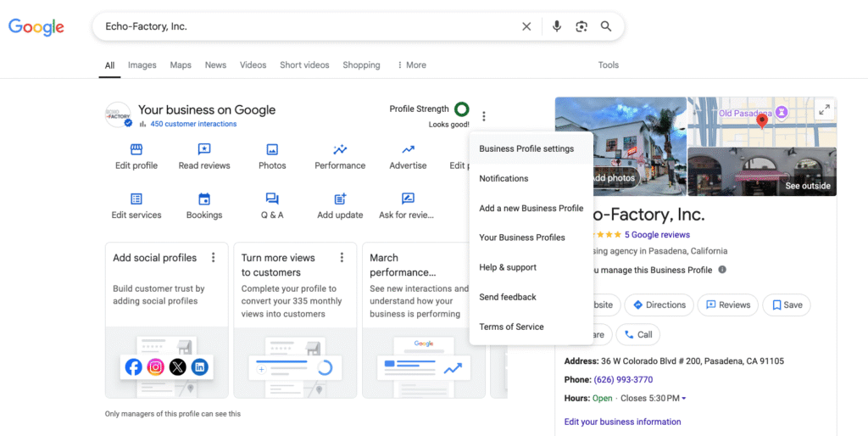Click the Profile Strength green ring
The image size is (868, 436).
coord(462,109)
